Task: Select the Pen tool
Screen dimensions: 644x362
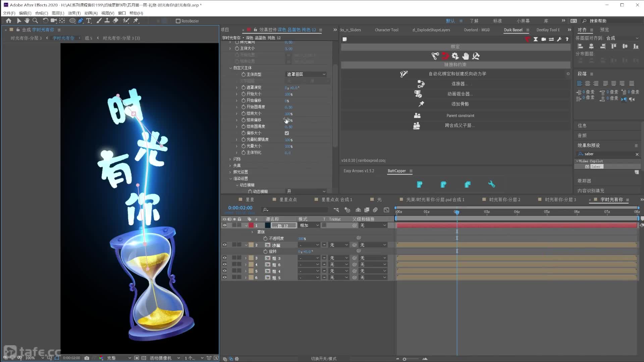Action: point(80,21)
